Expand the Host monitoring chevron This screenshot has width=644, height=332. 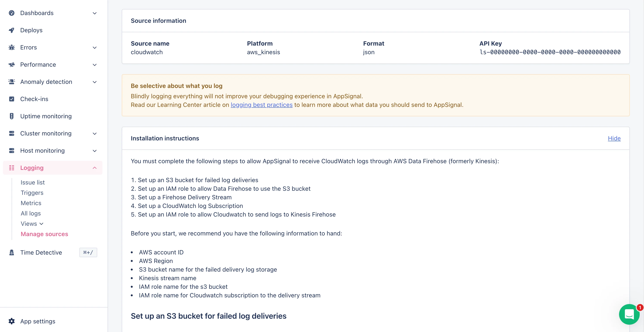[94, 151]
